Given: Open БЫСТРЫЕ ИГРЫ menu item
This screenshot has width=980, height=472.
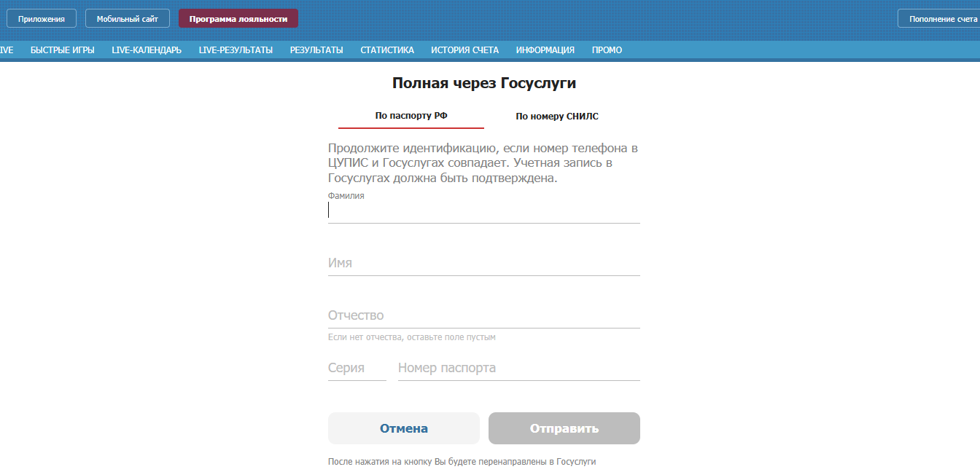Looking at the screenshot, I should [x=63, y=50].
